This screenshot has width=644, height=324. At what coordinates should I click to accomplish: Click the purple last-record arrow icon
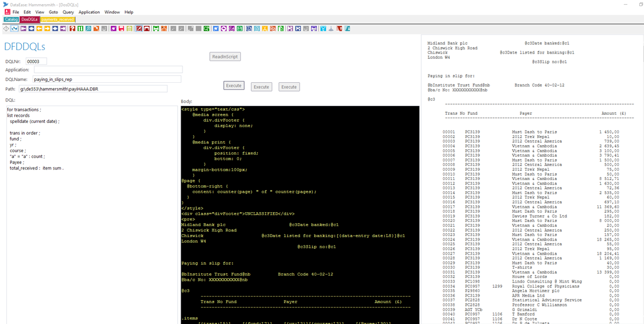click(x=64, y=29)
